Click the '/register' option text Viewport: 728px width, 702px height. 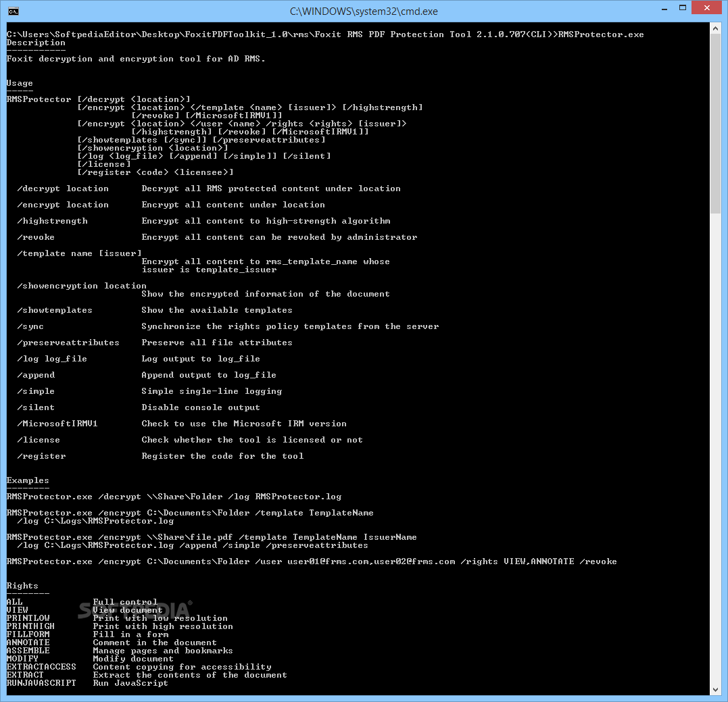(41, 456)
